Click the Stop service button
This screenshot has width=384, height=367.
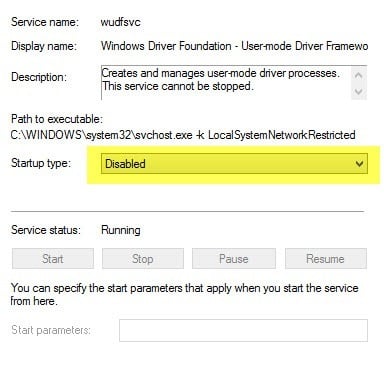[143, 259]
